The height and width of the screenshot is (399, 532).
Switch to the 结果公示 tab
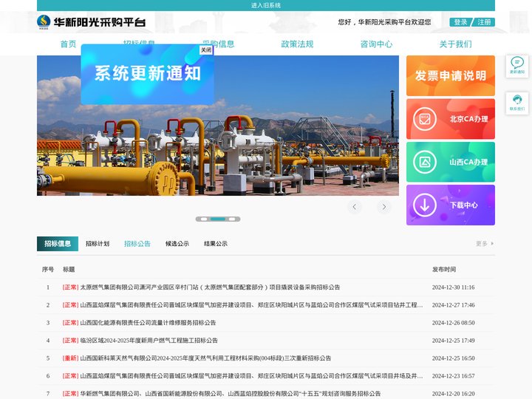pyautogui.click(x=216, y=244)
